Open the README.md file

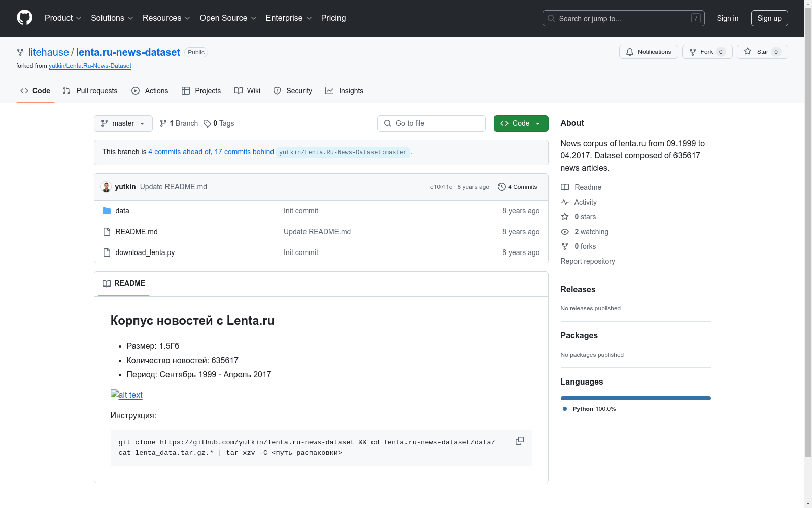click(137, 232)
